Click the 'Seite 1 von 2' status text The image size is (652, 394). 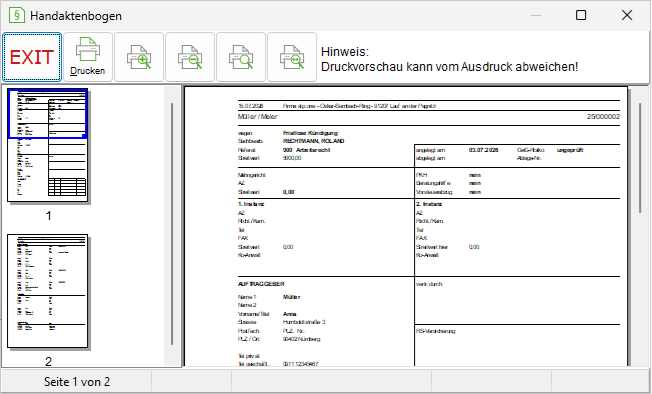point(77,382)
